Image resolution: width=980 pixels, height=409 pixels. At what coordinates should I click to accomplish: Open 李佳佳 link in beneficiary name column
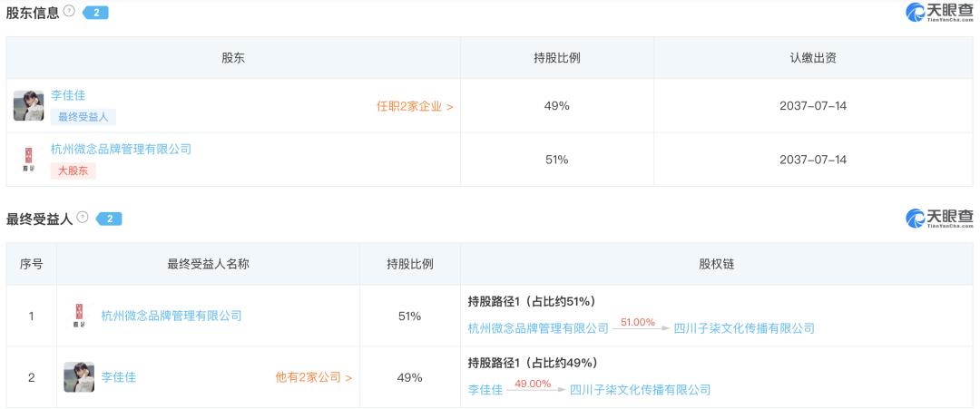pyautogui.click(x=118, y=377)
